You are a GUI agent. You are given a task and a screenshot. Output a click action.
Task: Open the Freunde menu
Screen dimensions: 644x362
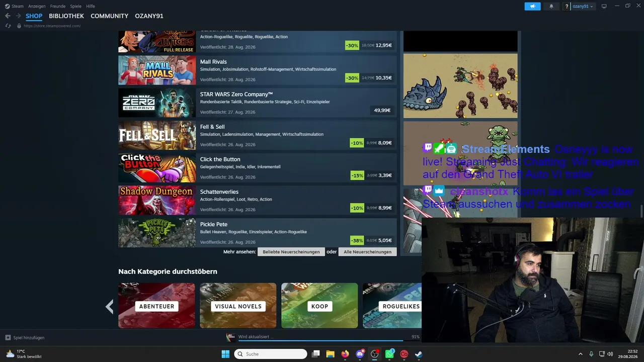pyautogui.click(x=58, y=6)
